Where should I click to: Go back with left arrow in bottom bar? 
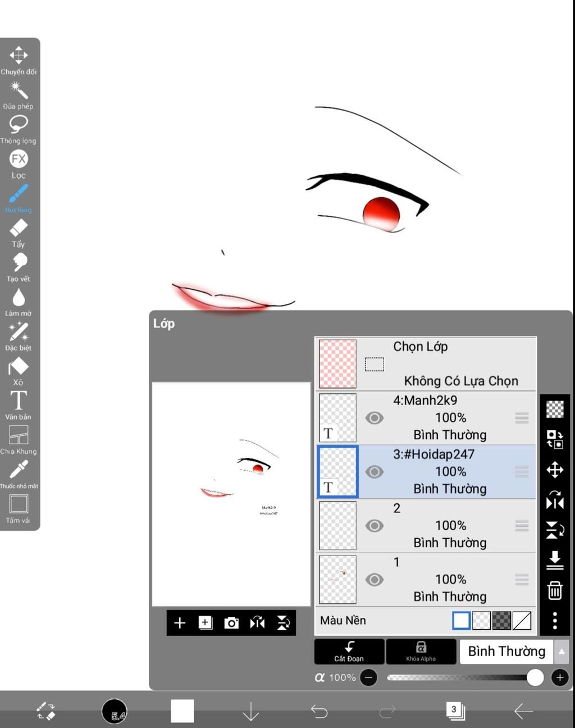(x=523, y=711)
